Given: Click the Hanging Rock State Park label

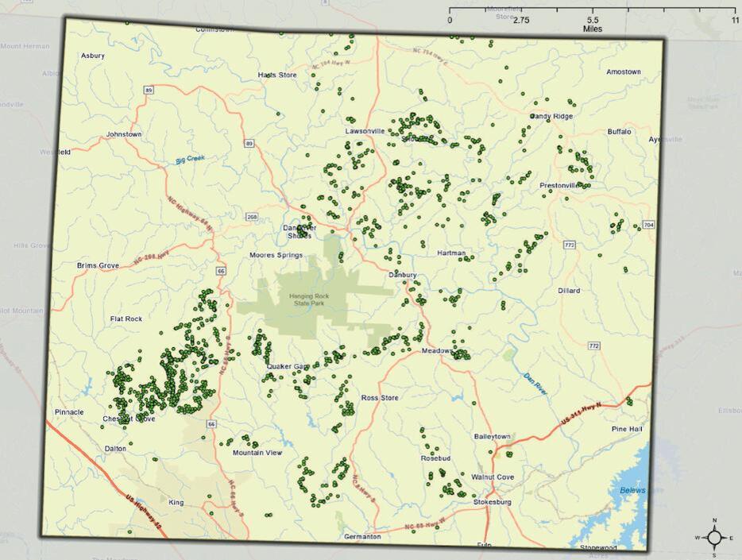Looking at the screenshot, I should 308,299.
